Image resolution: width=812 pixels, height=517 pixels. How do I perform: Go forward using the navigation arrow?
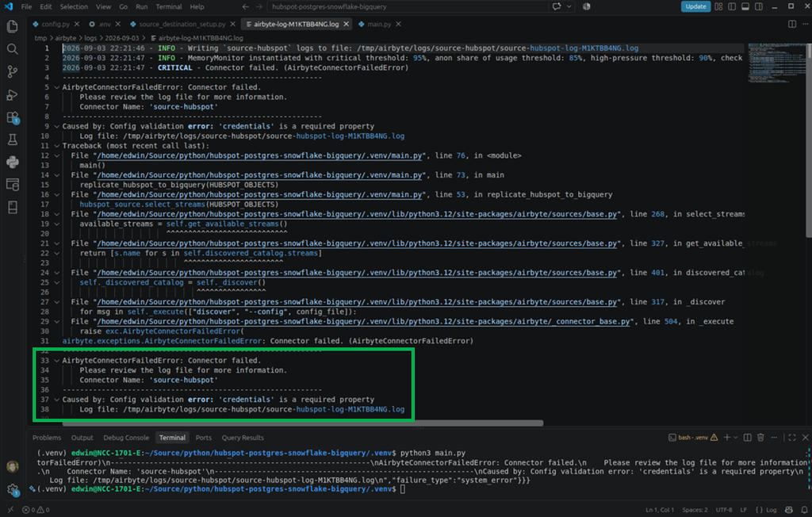pos(259,6)
